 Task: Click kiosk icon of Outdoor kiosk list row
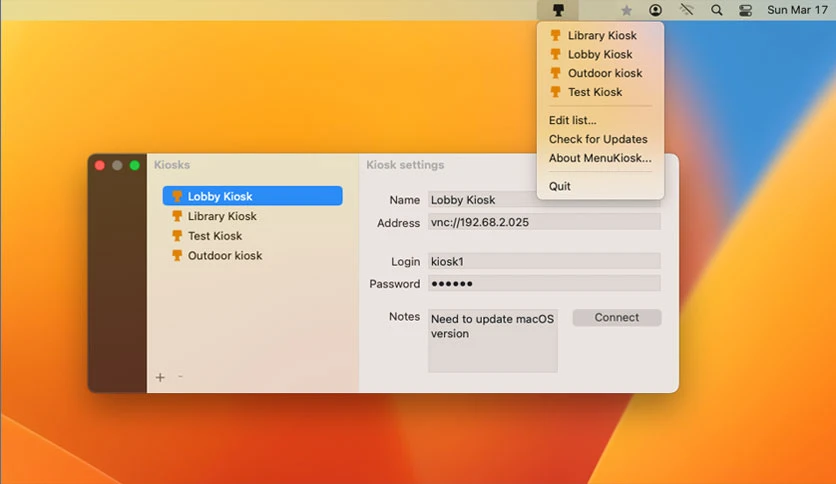177,255
